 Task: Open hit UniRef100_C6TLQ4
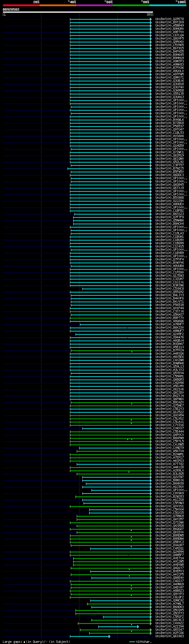pyautogui.click(x=170, y=35)
